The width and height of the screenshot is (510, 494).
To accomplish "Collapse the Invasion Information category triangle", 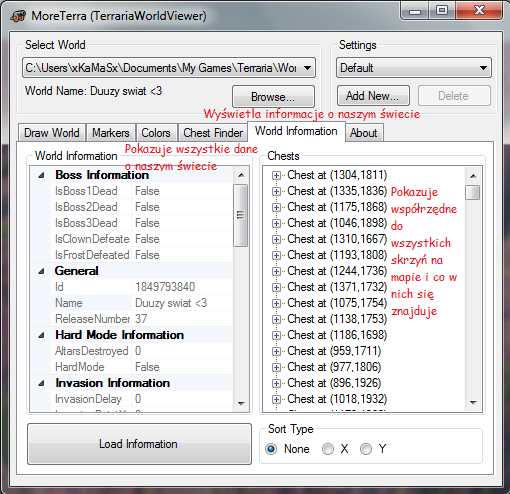I will click(41, 383).
